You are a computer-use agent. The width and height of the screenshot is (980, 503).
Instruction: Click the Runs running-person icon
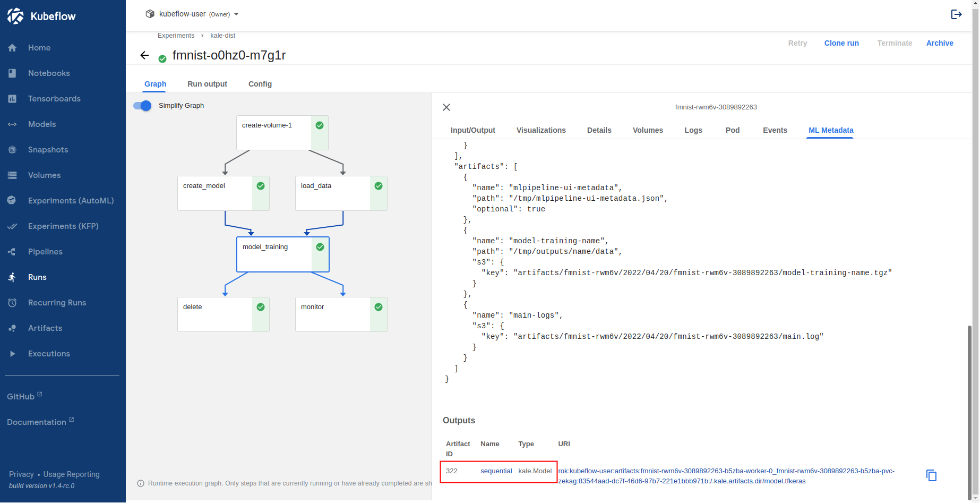pos(13,277)
